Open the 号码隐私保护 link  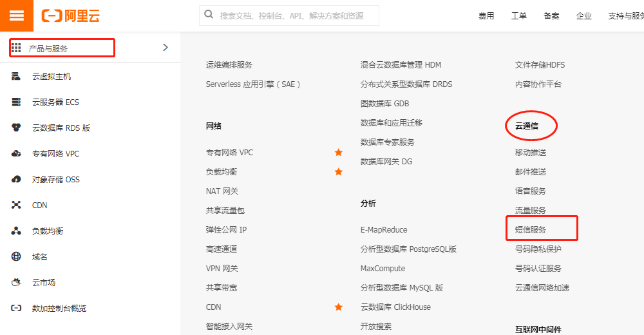pos(538,249)
